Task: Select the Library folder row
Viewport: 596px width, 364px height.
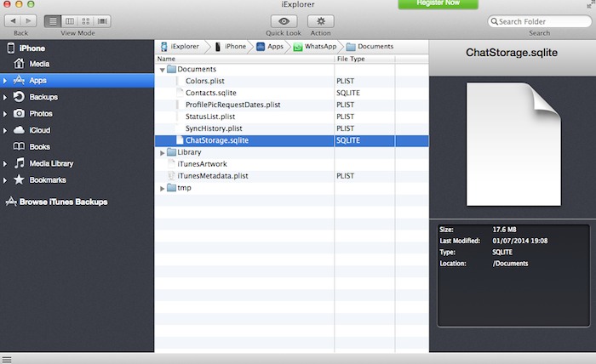Action: 291,152
